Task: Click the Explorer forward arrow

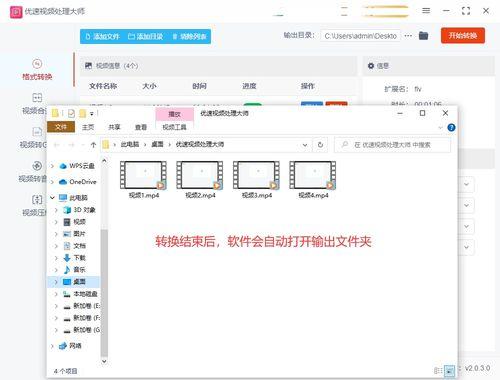Action: 71,145
